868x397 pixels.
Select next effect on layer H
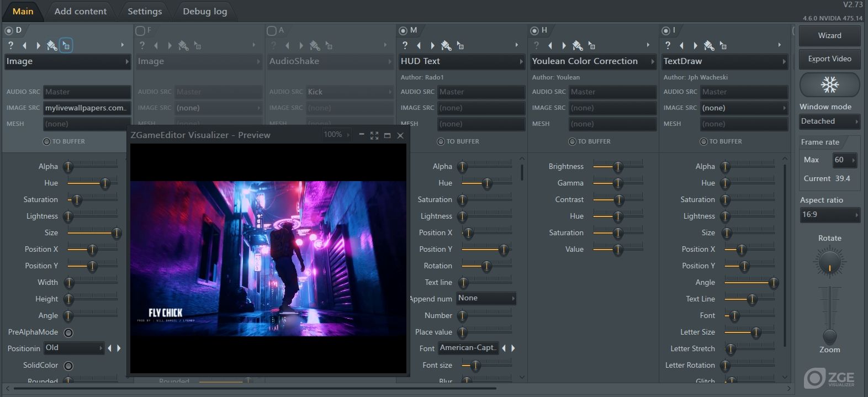pos(564,45)
